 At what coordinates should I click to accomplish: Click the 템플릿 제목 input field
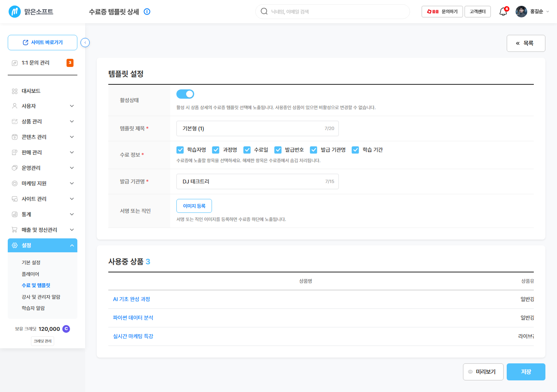[x=258, y=128]
